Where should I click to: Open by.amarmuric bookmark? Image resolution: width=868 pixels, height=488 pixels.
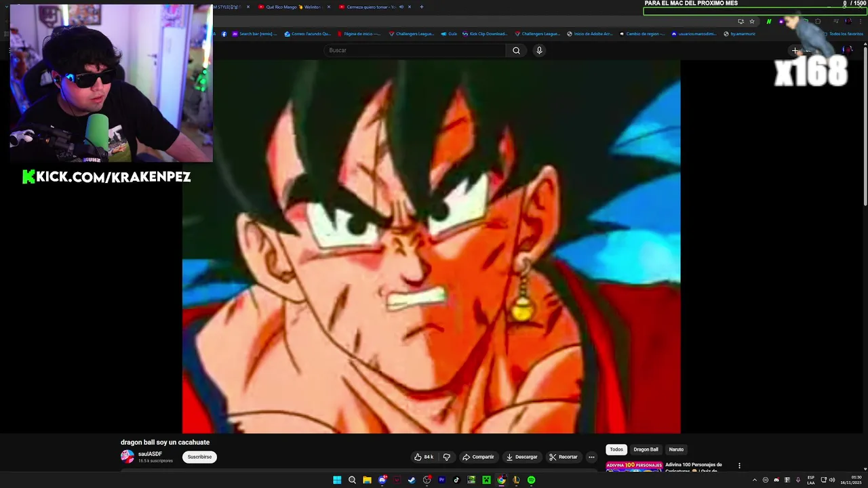coord(740,34)
